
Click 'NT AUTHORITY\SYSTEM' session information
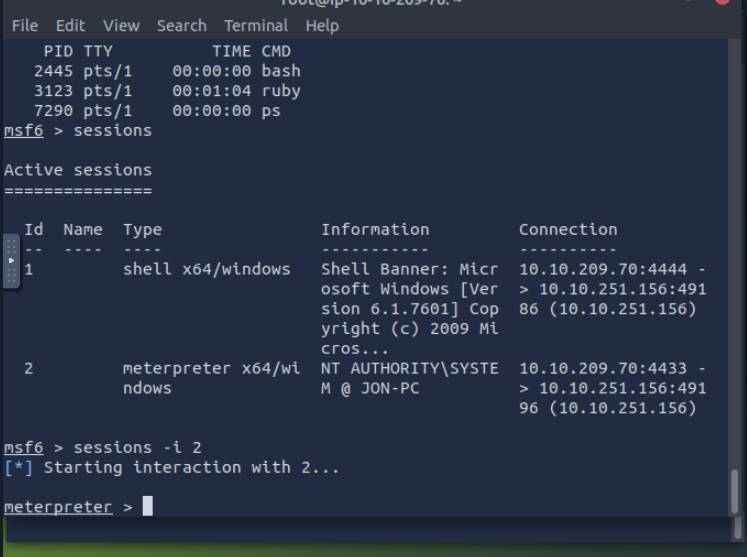(x=409, y=378)
